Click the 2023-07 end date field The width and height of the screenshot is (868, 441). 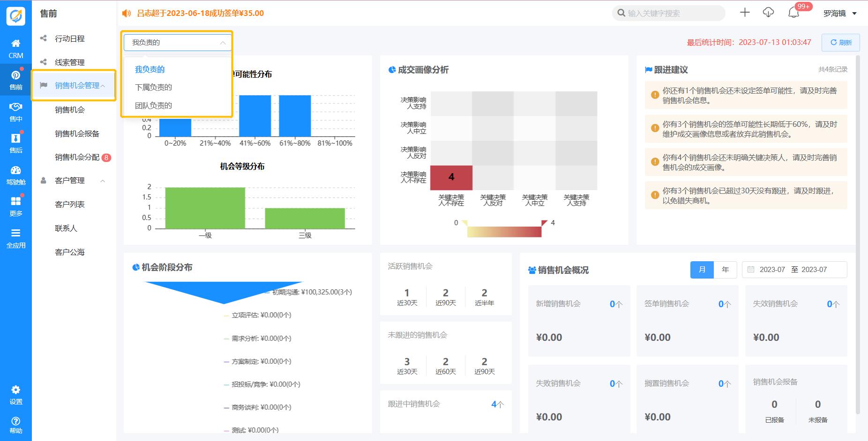pos(814,270)
